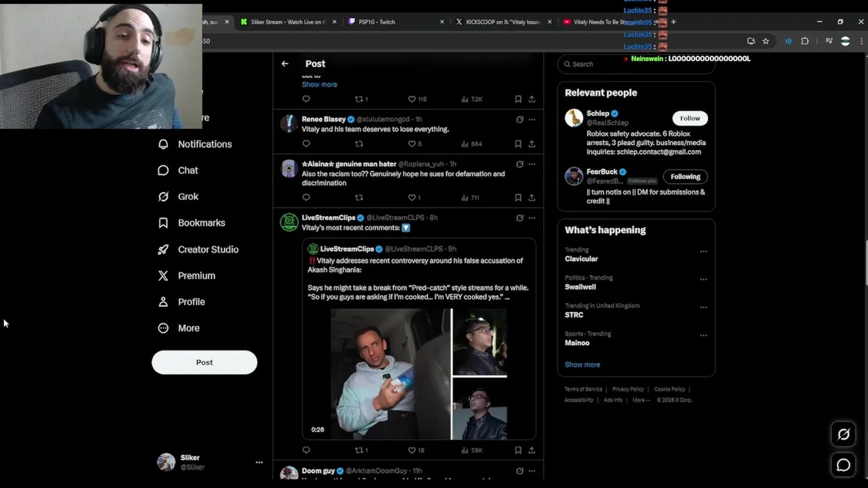Open options for Swallwell trend
The width and height of the screenshot is (868, 488).
tap(703, 279)
